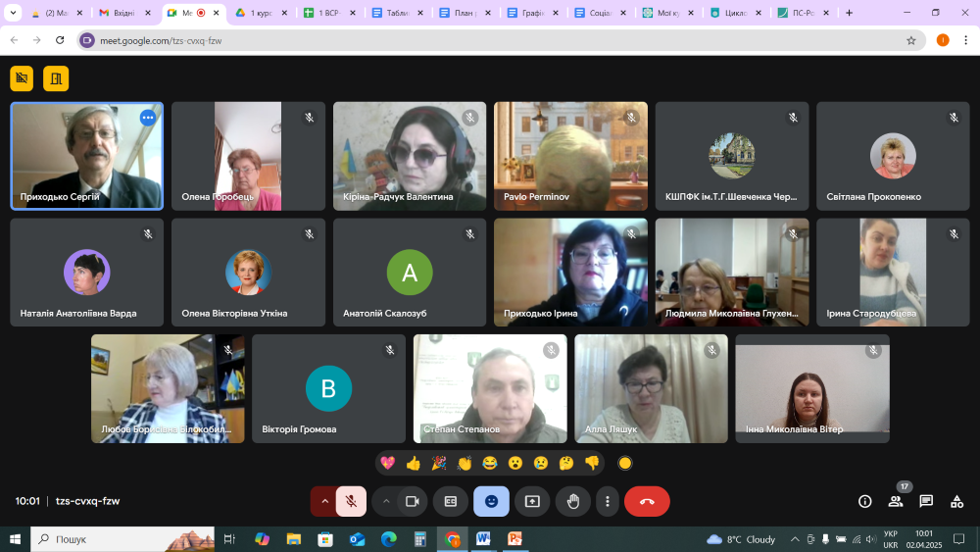This screenshot has width=980, height=552.
Task: Expand audio settings chevron
Action: click(x=324, y=501)
